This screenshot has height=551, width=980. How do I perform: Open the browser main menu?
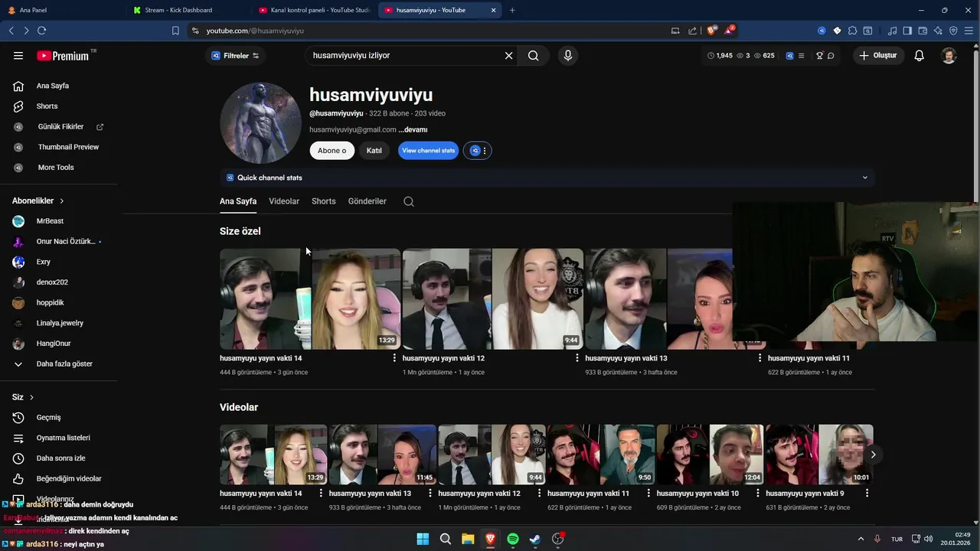coord(969,31)
